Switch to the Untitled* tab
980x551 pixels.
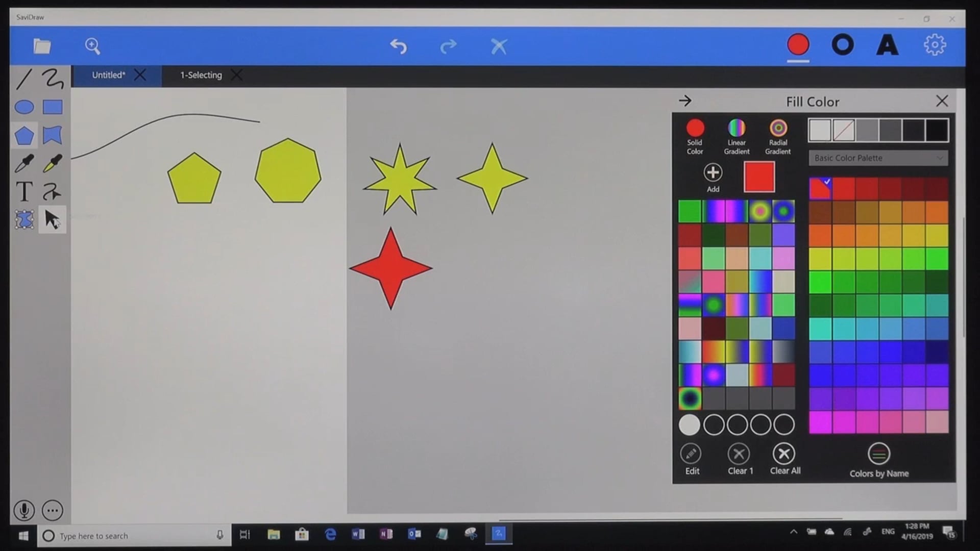[x=108, y=76]
